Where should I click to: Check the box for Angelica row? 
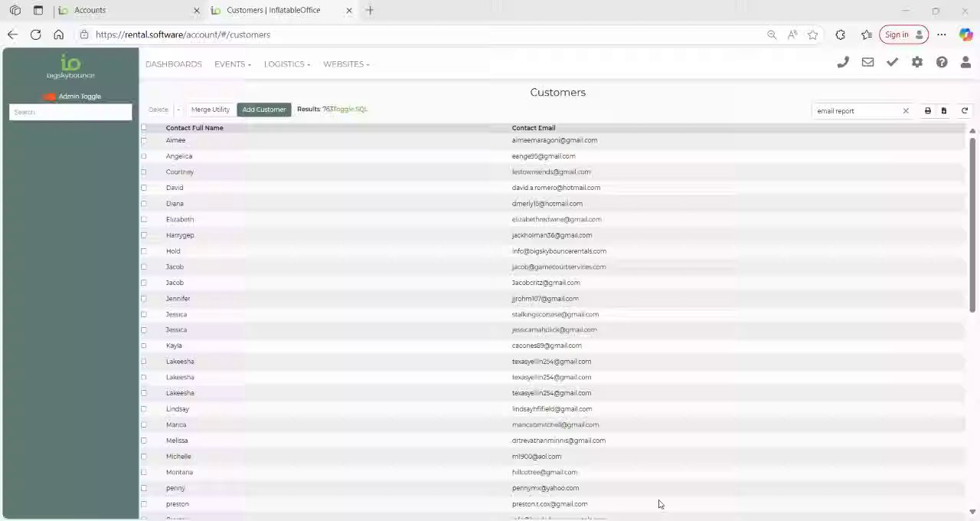point(143,156)
